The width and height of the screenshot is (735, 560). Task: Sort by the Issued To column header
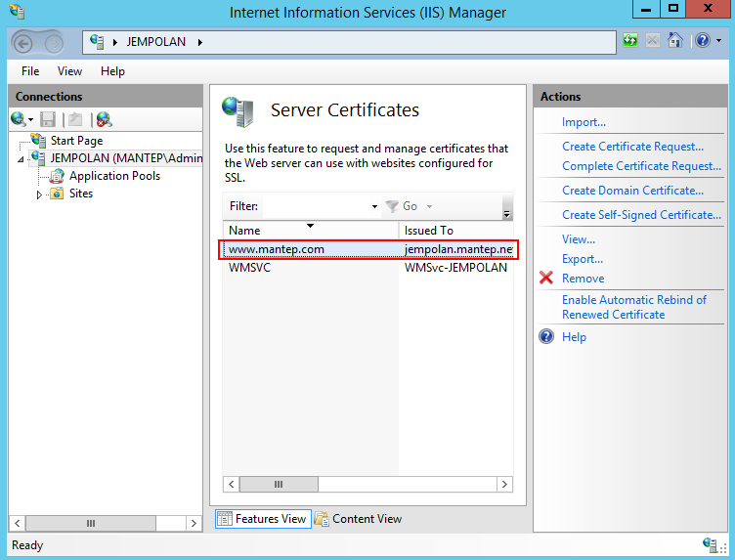coord(456,230)
